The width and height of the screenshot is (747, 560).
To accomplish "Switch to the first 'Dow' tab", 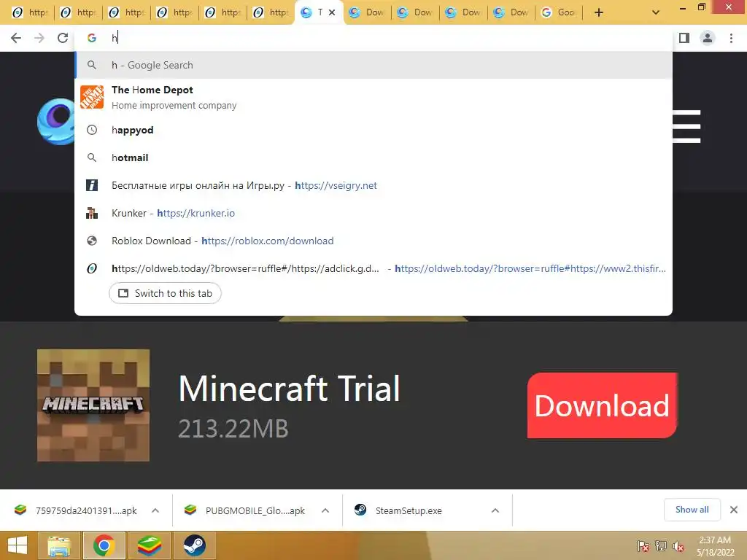I will coord(367,12).
